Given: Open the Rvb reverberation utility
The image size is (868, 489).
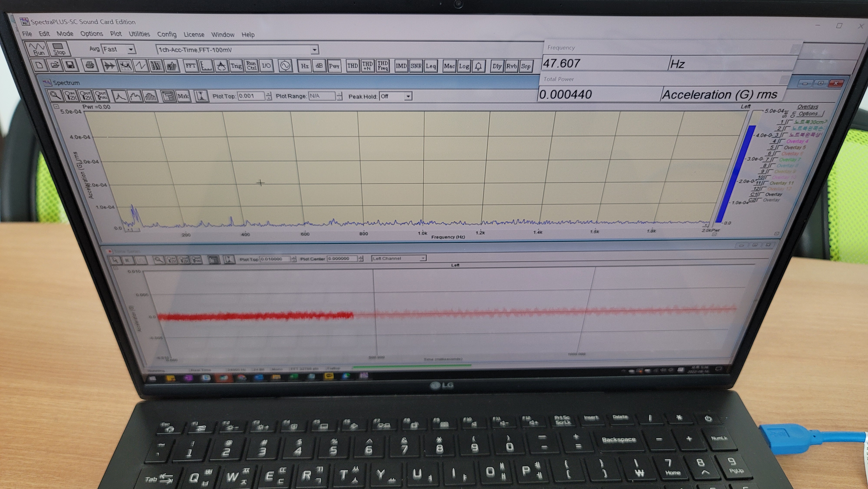Looking at the screenshot, I should pos(511,66).
